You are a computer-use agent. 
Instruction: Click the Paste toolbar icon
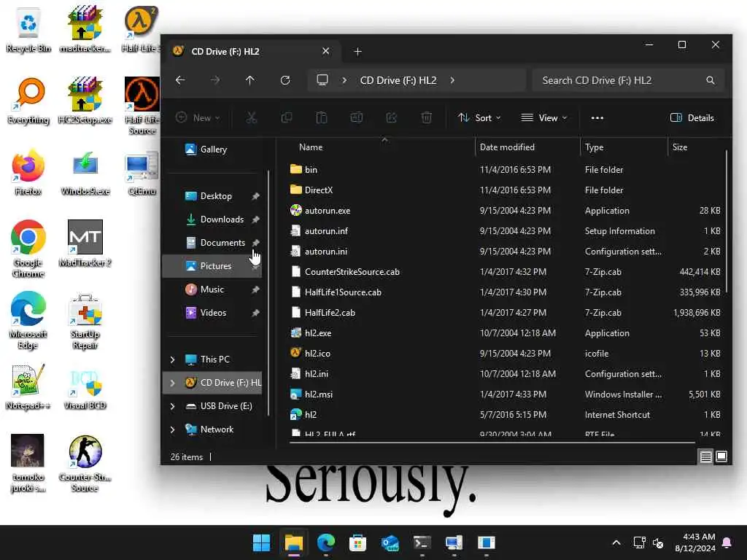[x=322, y=117]
